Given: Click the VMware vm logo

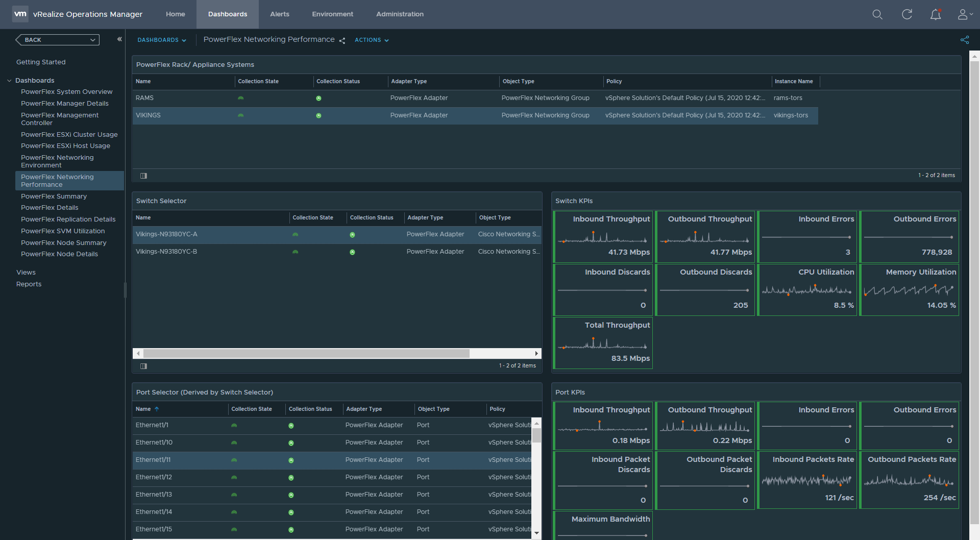Looking at the screenshot, I should [20, 14].
